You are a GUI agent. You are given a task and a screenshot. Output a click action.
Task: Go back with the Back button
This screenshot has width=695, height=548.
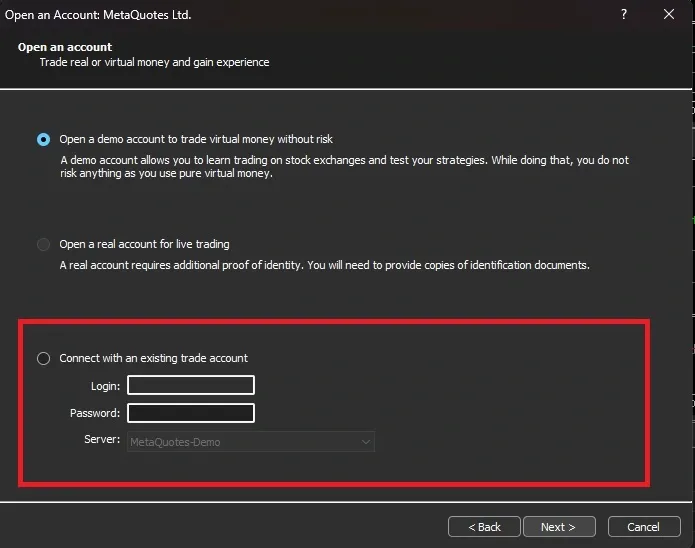[x=484, y=527]
